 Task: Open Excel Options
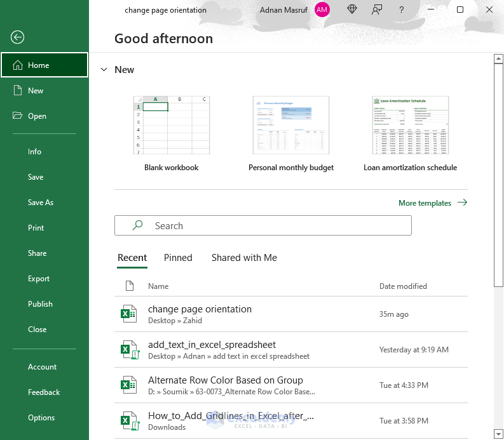click(44, 418)
